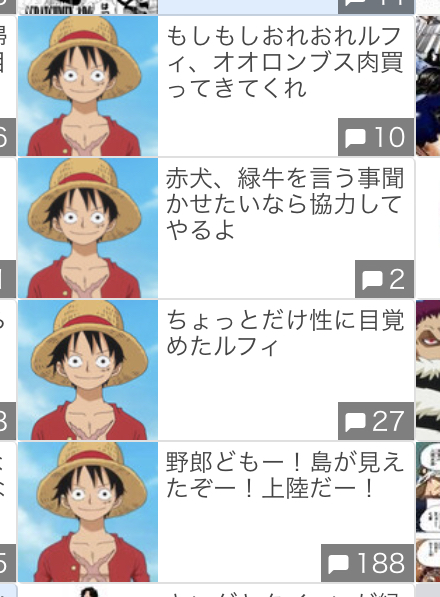Viewport: 440px width, 597px height.
Task: Click the 10 comments speech bubble icon
Action: tap(355, 137)
